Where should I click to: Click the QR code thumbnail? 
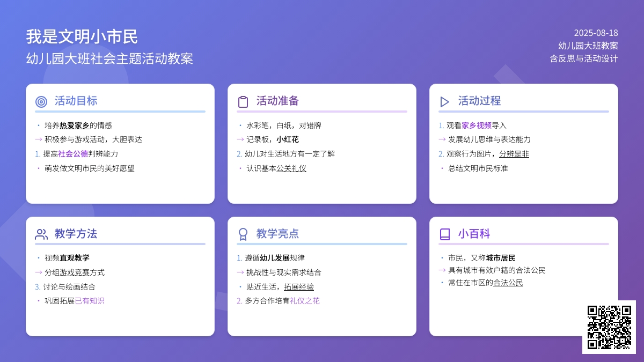tap(609, 327)
